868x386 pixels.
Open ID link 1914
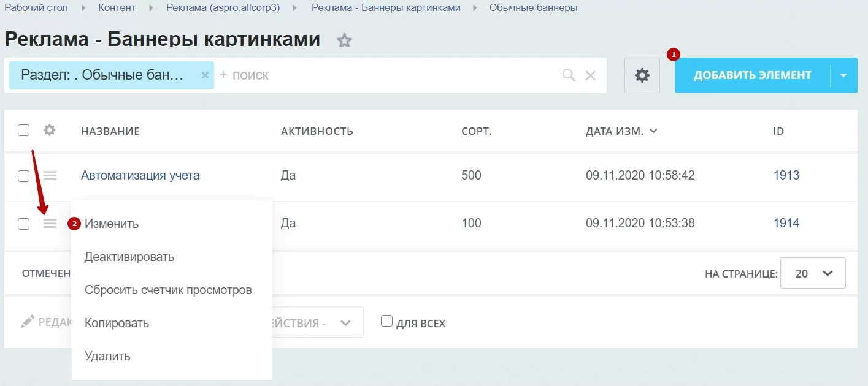coord(786,224)
